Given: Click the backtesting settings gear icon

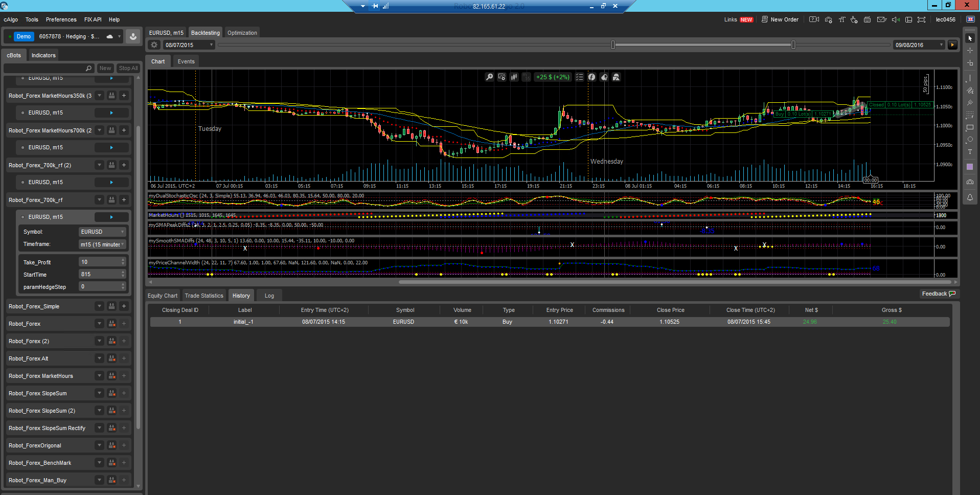Looking at the screenshot, I should [x=154, y=45].
